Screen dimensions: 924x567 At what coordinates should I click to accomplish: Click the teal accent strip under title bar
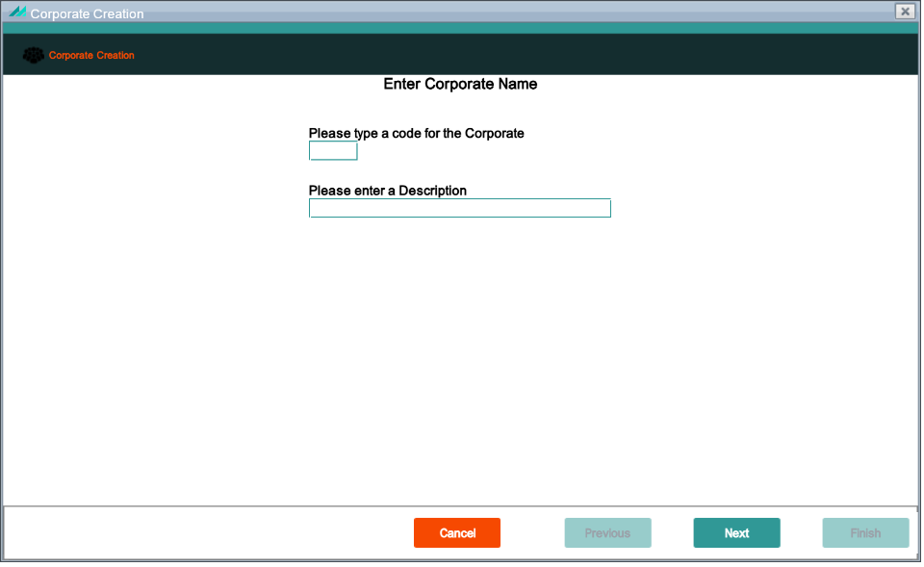pyautogui.click(x=460, y=28)
